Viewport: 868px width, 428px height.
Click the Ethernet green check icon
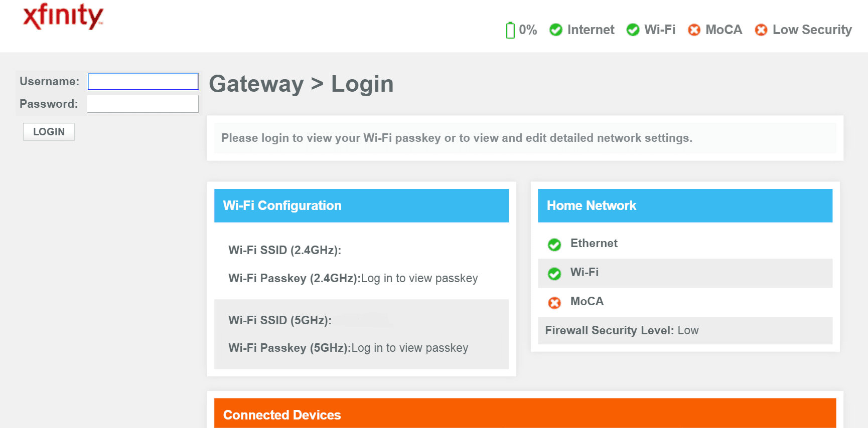coord(554,245)
